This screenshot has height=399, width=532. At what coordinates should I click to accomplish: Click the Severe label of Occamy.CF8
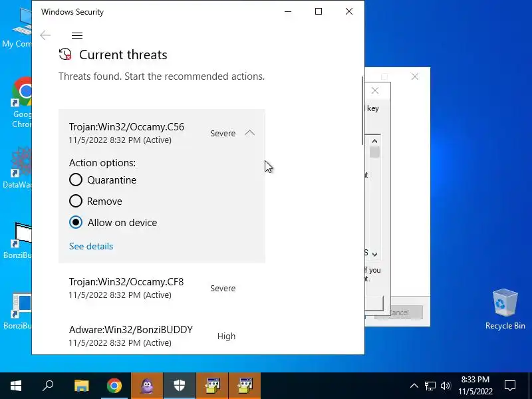tap(223, 289)
